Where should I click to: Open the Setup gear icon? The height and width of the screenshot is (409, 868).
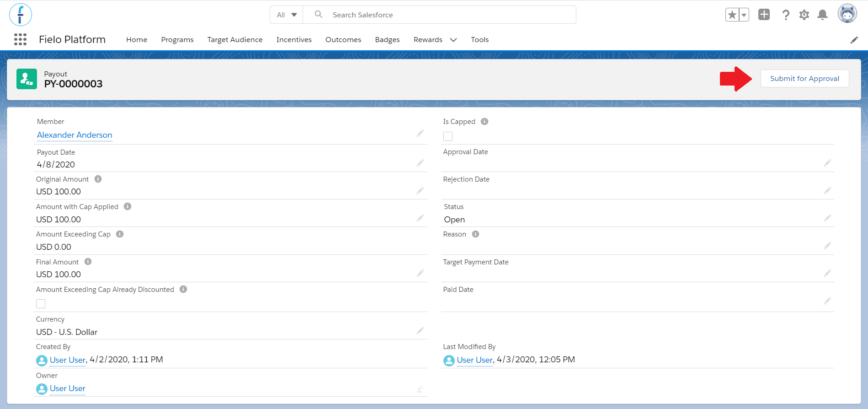804,15
